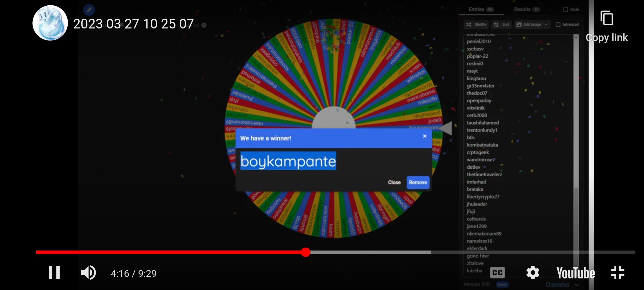Sort the entries list

(502, 24)
